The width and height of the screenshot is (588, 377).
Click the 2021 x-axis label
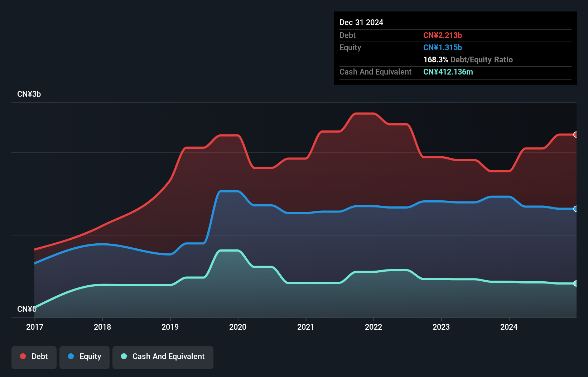(x=306, y=327)
